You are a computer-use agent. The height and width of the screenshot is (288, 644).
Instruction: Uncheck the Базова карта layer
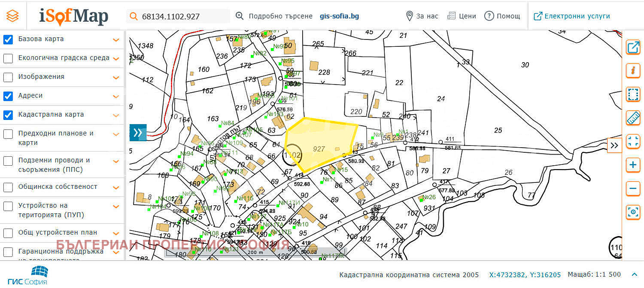pos(8,39)
